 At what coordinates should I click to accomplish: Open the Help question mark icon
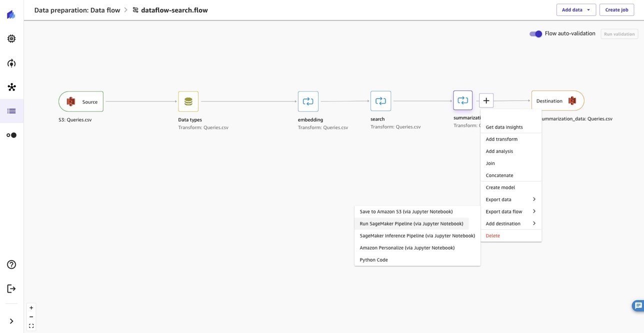point(11,264)
